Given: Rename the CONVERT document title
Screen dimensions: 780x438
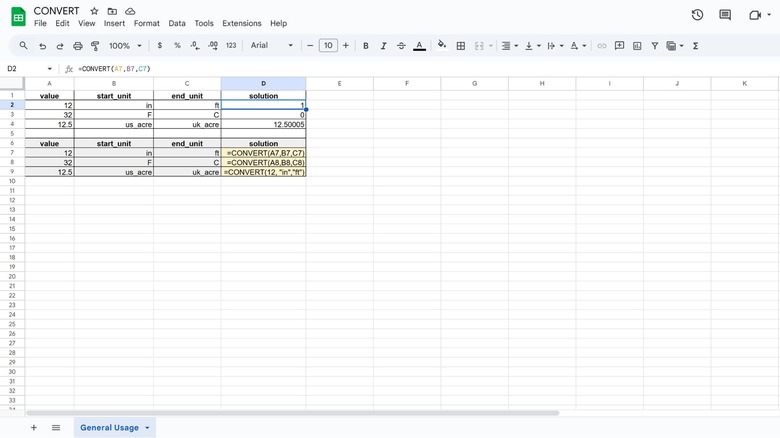Looking at the screenshot, I should pos(56,10).
